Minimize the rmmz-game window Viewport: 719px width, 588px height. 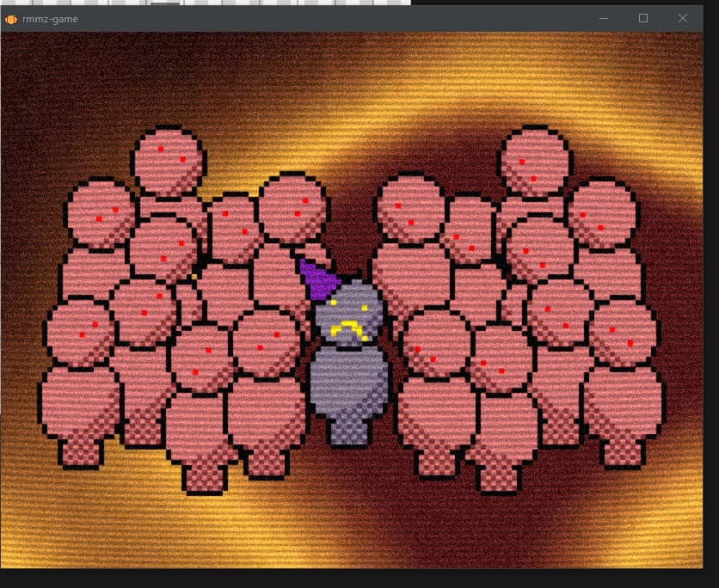[604, 18]
